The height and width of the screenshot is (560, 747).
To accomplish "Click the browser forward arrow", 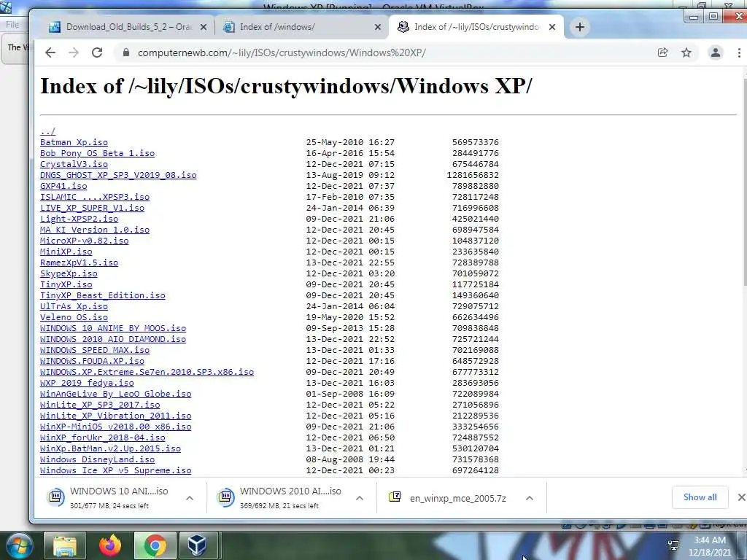I will pos(74,52).
